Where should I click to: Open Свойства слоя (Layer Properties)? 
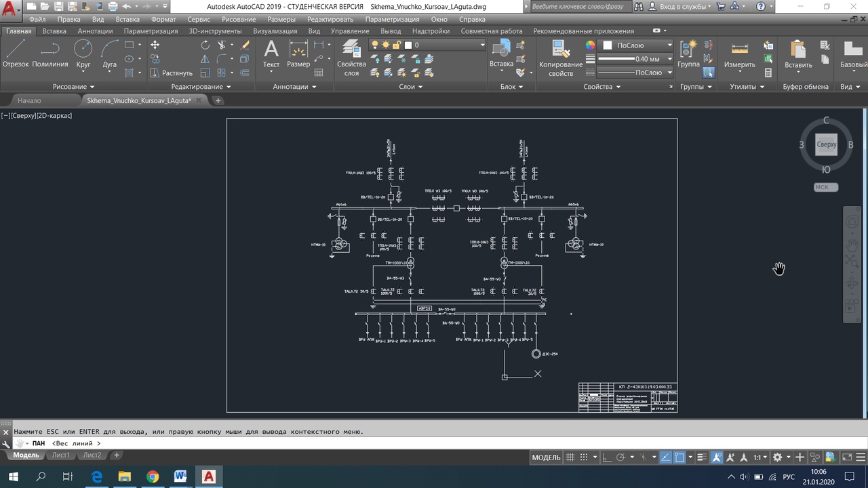click(x=351, y=57)
